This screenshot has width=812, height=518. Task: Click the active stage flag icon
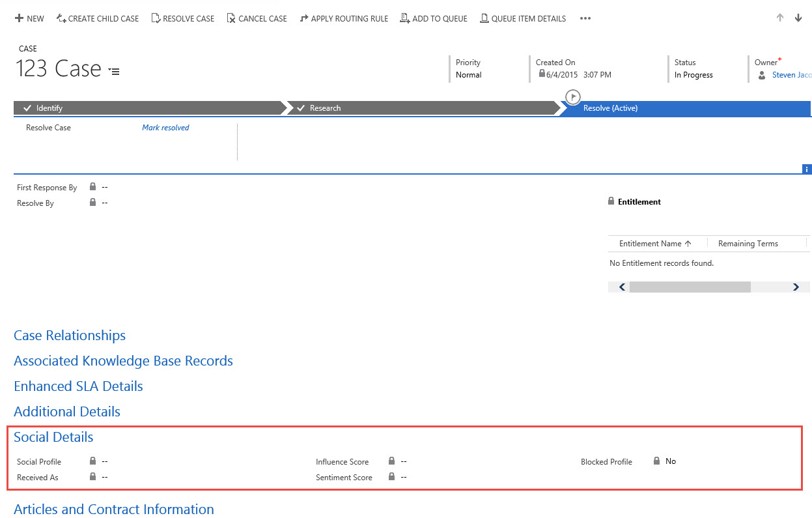[x=573, y=96]
